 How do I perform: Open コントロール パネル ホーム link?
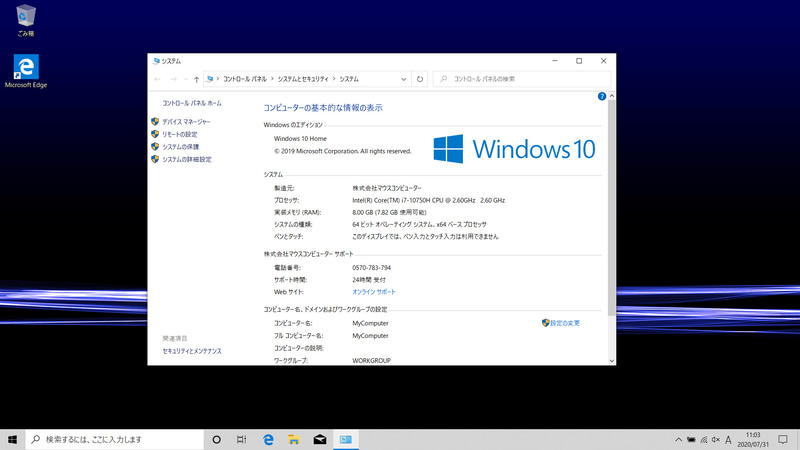pos(192,103)
